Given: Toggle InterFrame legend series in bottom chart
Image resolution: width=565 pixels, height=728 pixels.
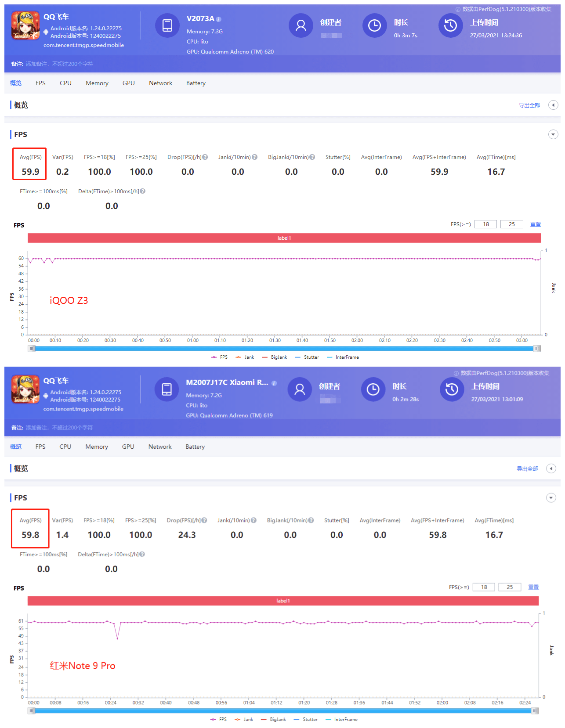Looking at the screenshot, I should tap(342, 720).
